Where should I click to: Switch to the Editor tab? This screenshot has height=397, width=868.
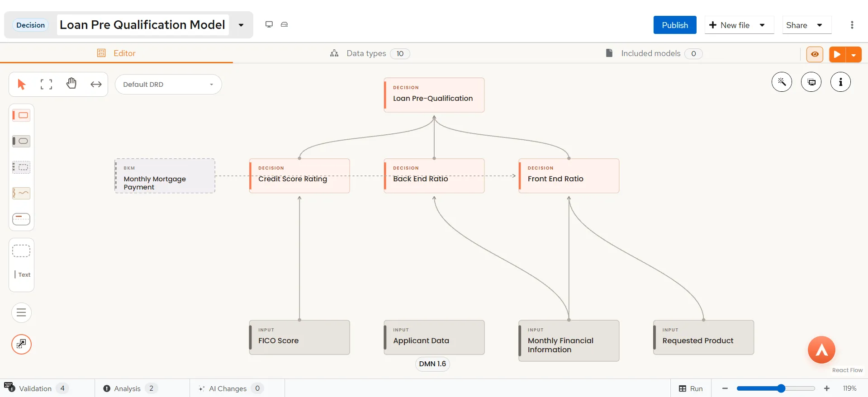coord(116,53)
